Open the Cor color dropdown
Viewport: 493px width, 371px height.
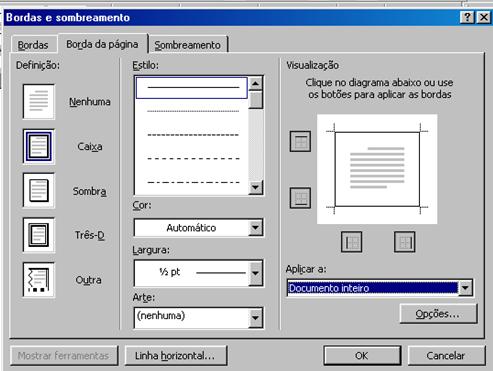tap(255, 228)
